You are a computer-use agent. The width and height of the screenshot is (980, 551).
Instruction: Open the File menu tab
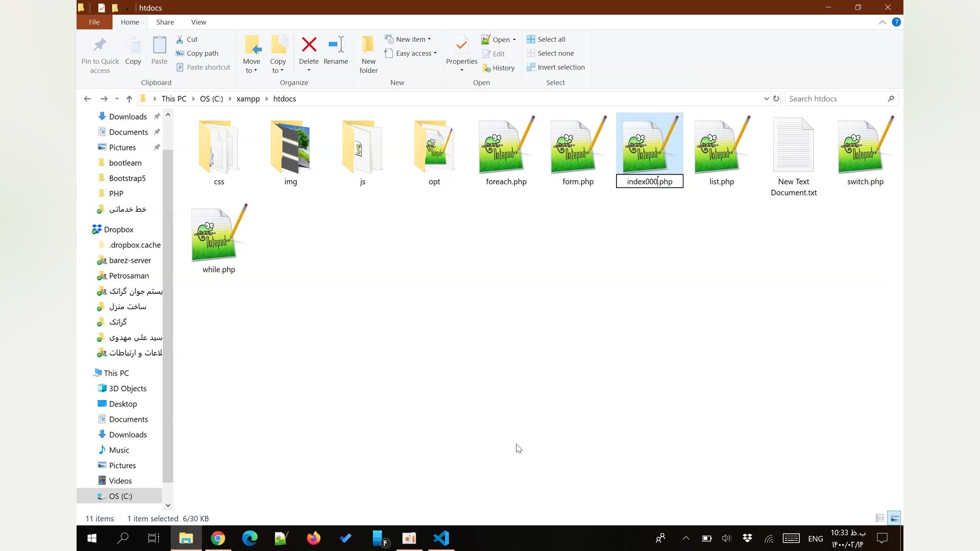click(94, 22)
